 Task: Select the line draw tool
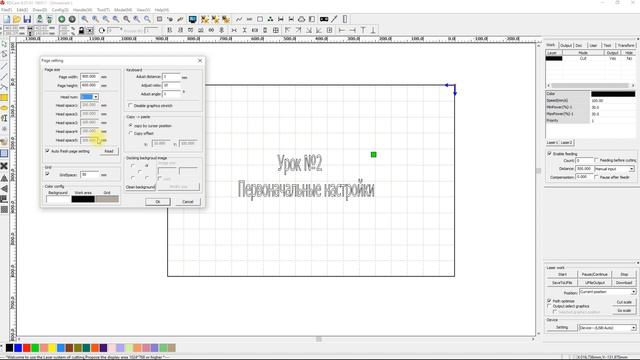(x=4, y=66)
